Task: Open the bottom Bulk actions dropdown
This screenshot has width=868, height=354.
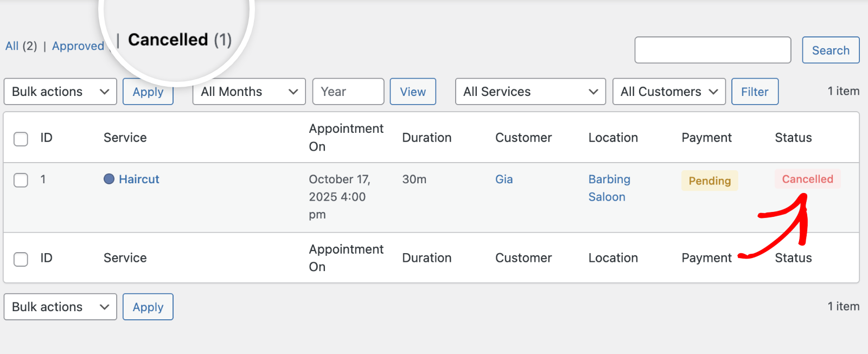Action: coord(60,307)
